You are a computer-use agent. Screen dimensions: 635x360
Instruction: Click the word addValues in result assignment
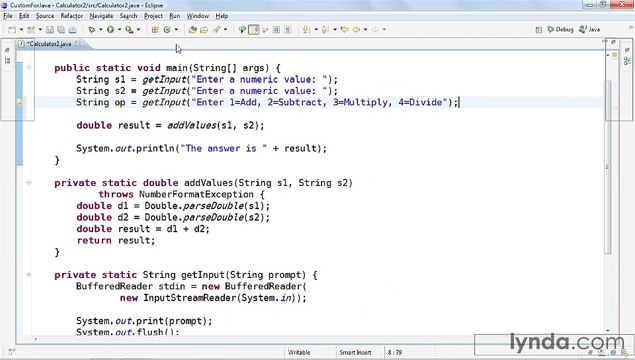pos(192,125)
